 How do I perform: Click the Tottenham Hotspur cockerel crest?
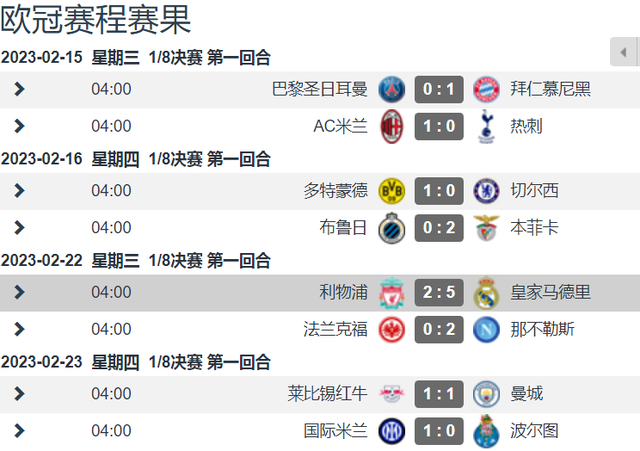(486, 126)
